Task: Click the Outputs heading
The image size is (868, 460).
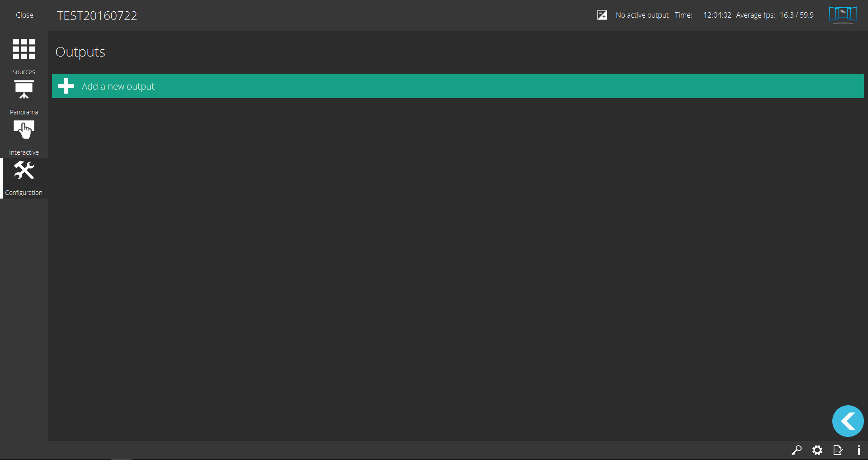Action: pyautogui.click(x=80, y=52)
